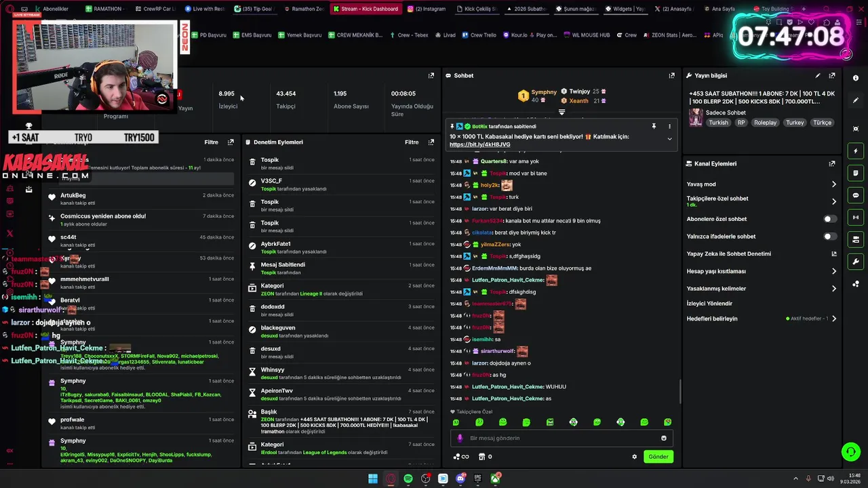Click the blackeguven moderation entry
The width and height of the screenshot is (868, 488).
click(x=341, y=331)
